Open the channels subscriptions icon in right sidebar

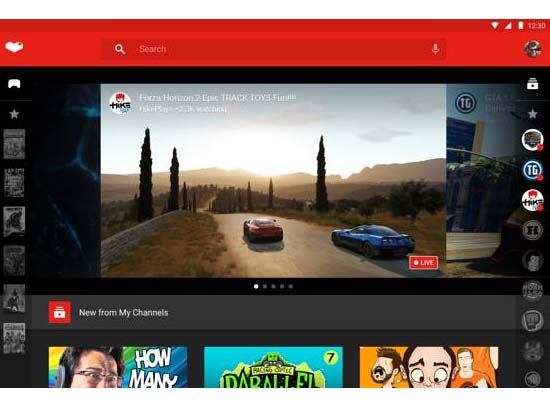tap(532, 83)
